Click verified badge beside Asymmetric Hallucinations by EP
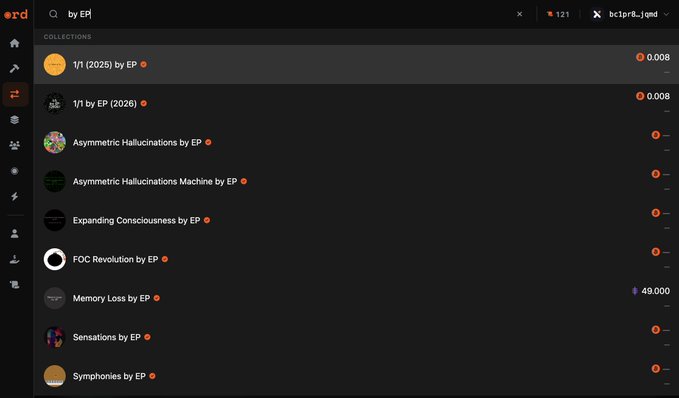The image size is (679, 398). coord(208,142)
